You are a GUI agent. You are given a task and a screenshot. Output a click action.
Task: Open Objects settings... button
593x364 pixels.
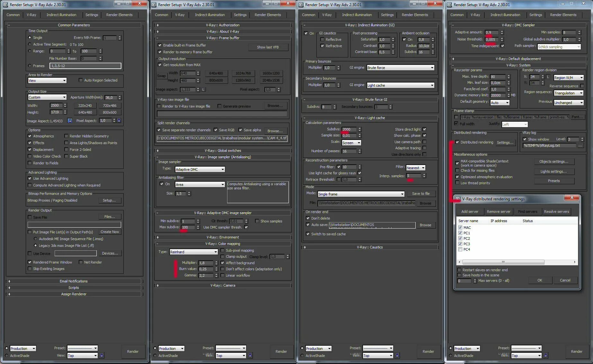[553, 161]
